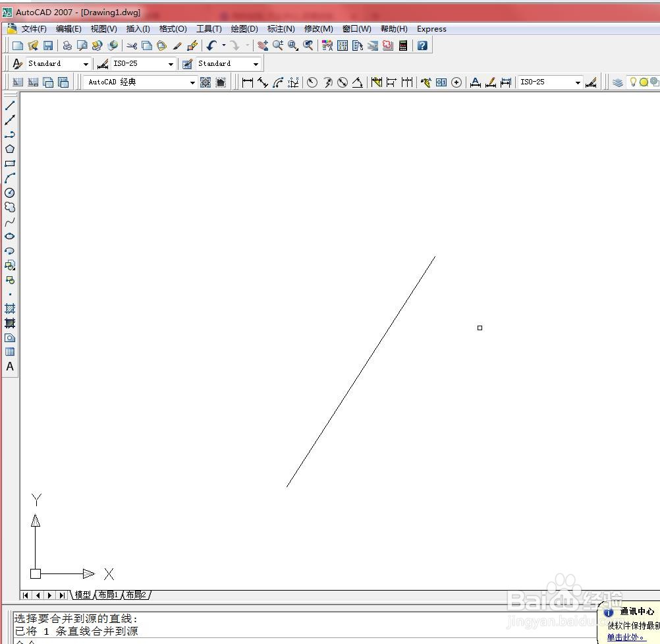Switch to the 布局2 tab
The width and height of the screenshot is (660, 644).
tap(136, 595)
